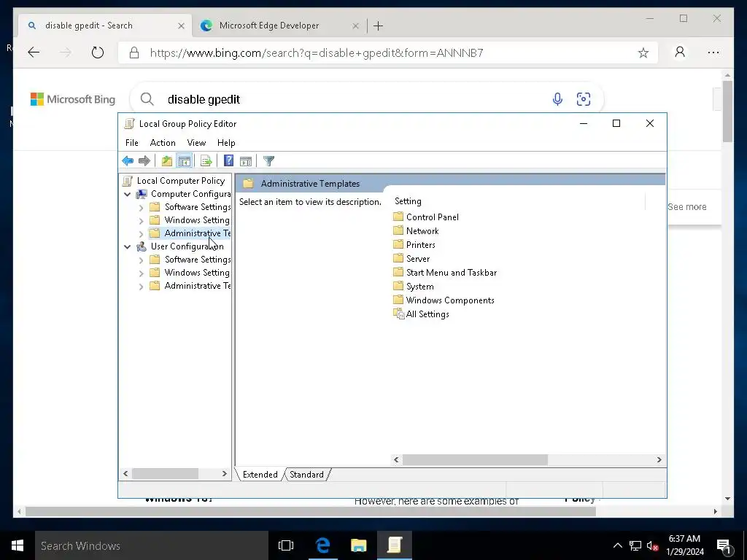Expand Administrative Templates under User Configuration
The width and height of the screenshot is (747, 560).
141,286
